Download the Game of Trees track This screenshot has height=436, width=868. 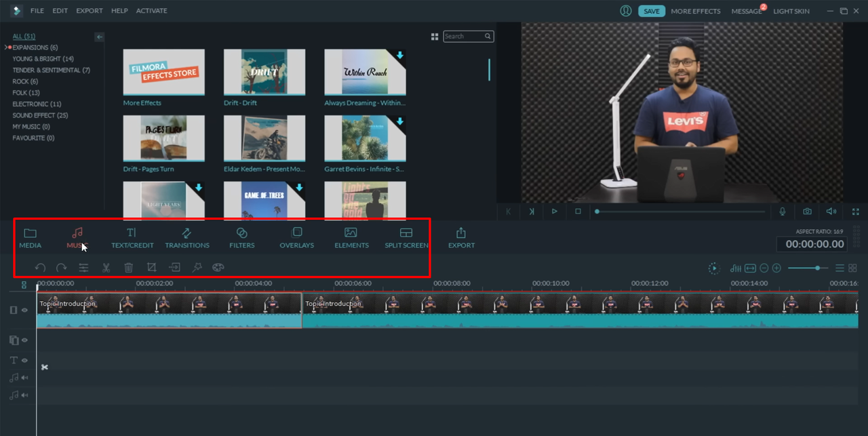(x=299, y=188)
